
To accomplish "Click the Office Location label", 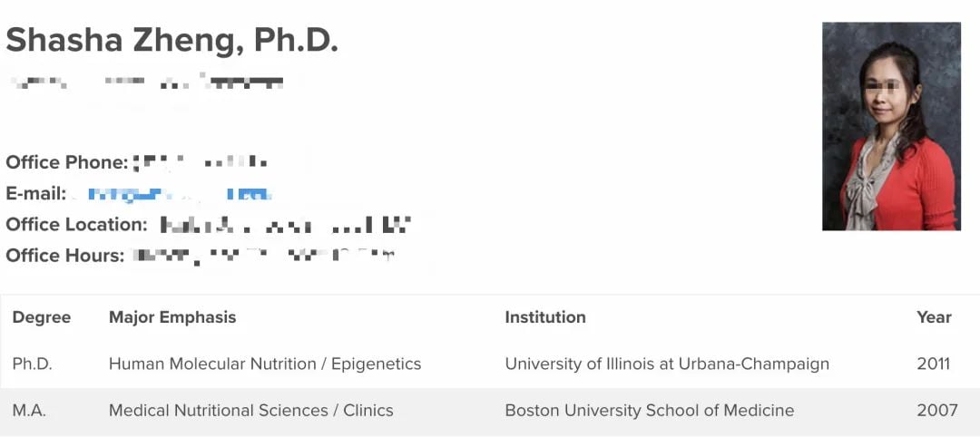I will click(77, 225).
